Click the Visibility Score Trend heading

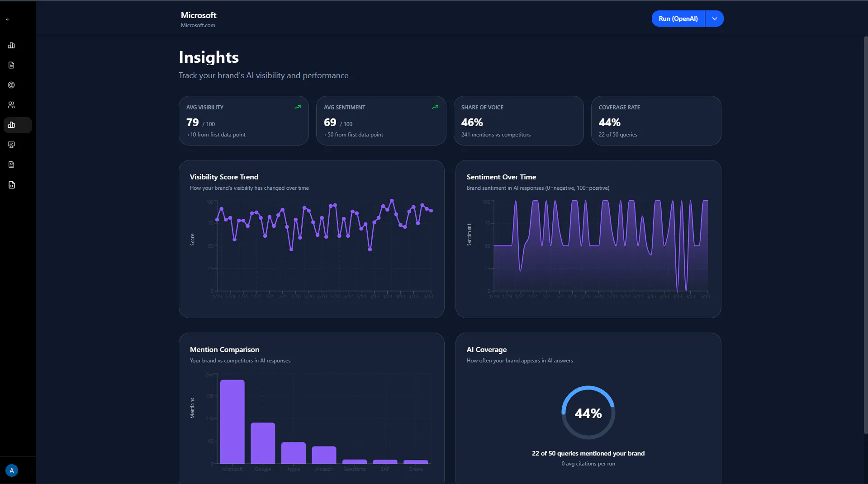point(224,177)
